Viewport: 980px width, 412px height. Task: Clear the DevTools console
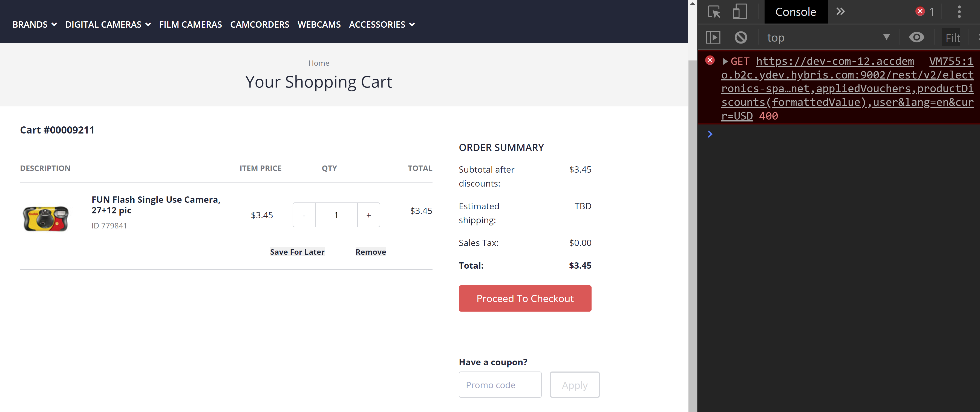[x=741, y=37]
